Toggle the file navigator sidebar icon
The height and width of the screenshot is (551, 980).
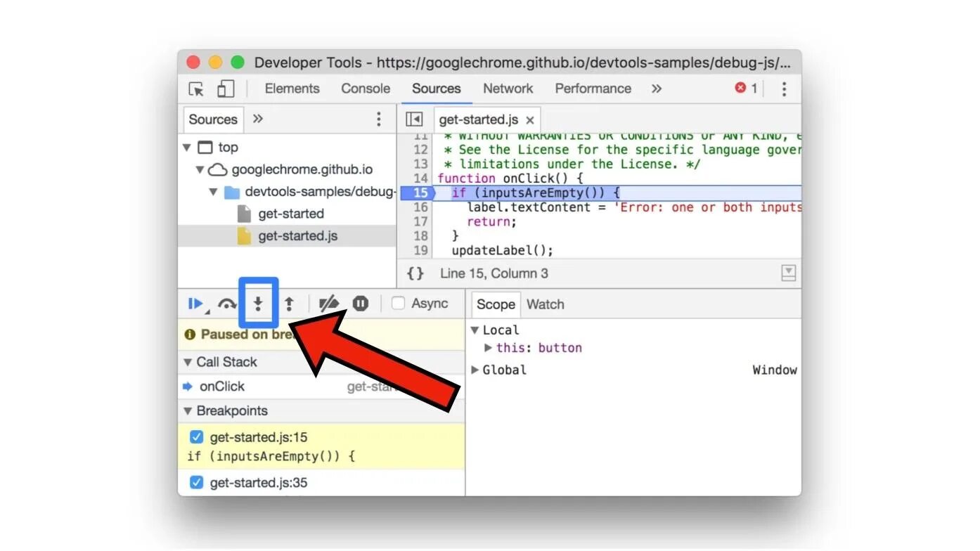[x=415, y=119]
